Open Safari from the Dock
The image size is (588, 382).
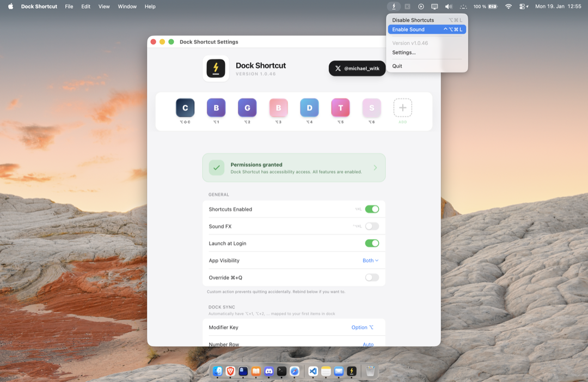pos(295,371)
